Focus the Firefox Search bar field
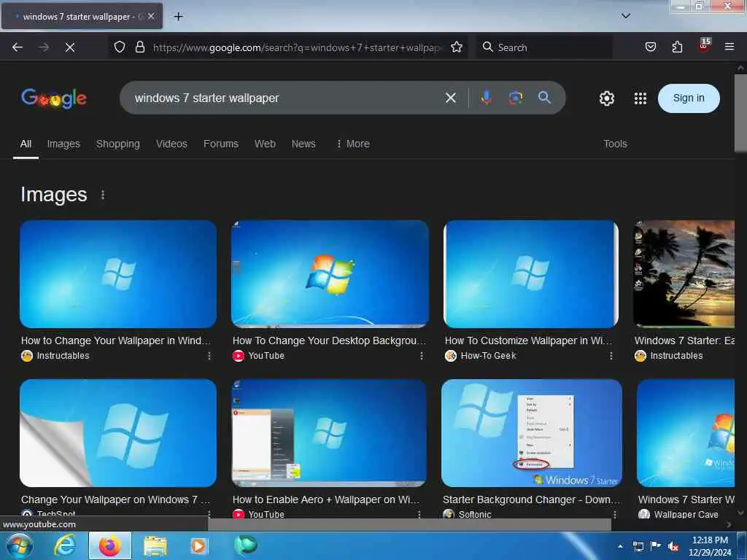This screenshot has width=747, height=560. [544, 47]
